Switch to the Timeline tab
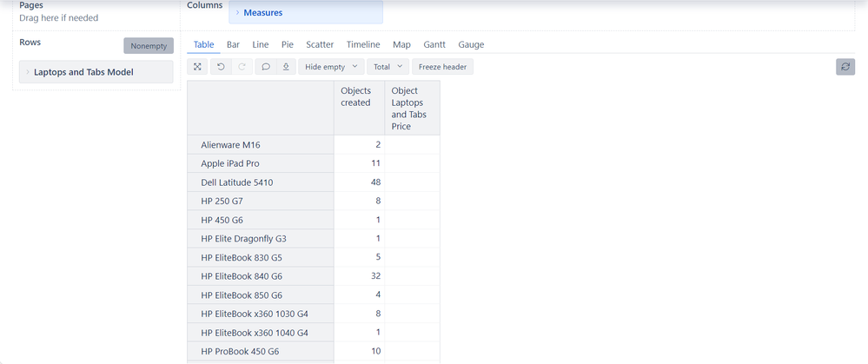The image size is (868, 364). [x=363, y=45]
